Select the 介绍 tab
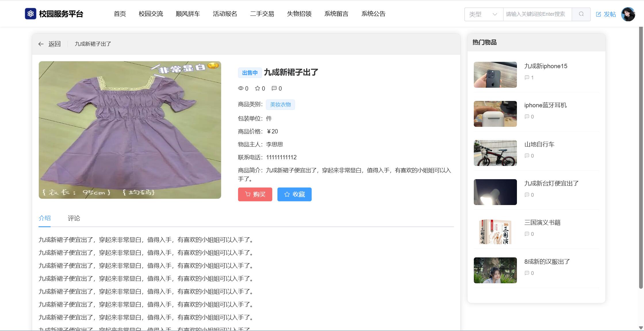Image resolution: width=644 pixels, height=331 pixels. (x=45, y=218)
